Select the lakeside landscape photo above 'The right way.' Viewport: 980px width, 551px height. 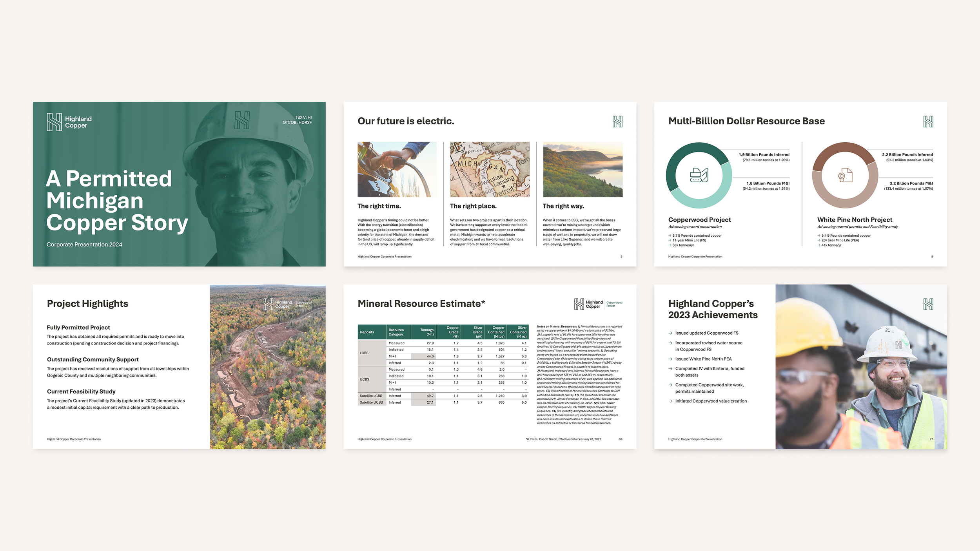click(583, 169)
